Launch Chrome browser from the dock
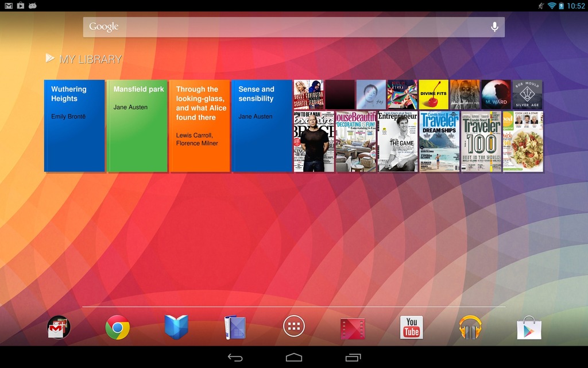This screenshot has width=588, height=368. click(x=117, y=327)
